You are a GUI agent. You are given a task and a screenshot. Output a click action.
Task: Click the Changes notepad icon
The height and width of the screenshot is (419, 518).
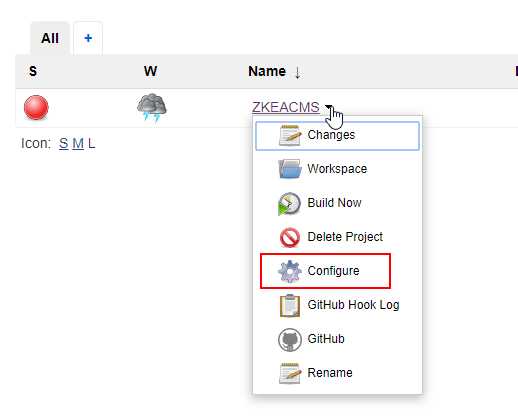290,135
